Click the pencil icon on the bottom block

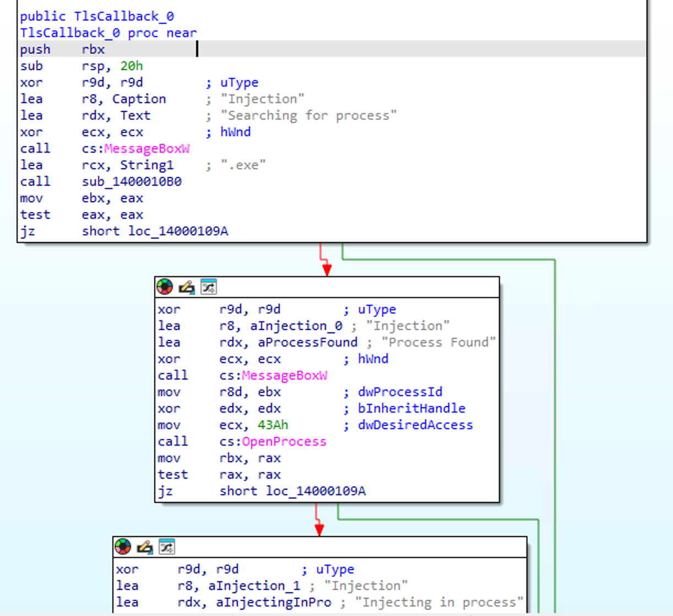[144, 547]
